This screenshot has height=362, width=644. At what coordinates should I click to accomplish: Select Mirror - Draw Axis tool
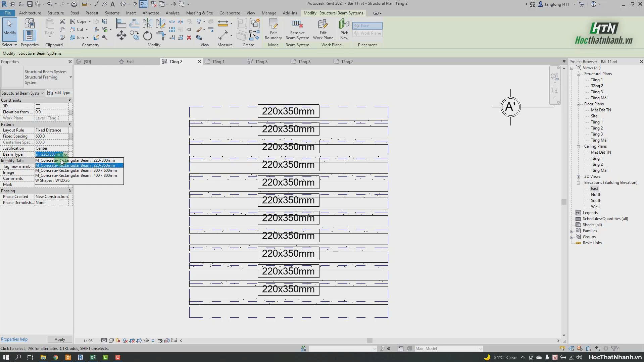tap(160, 23)
